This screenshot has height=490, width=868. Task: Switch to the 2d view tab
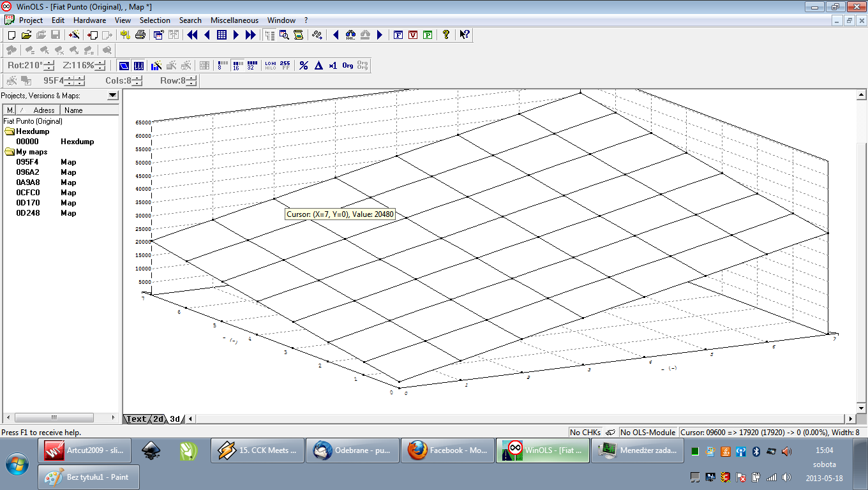[158, 419]
